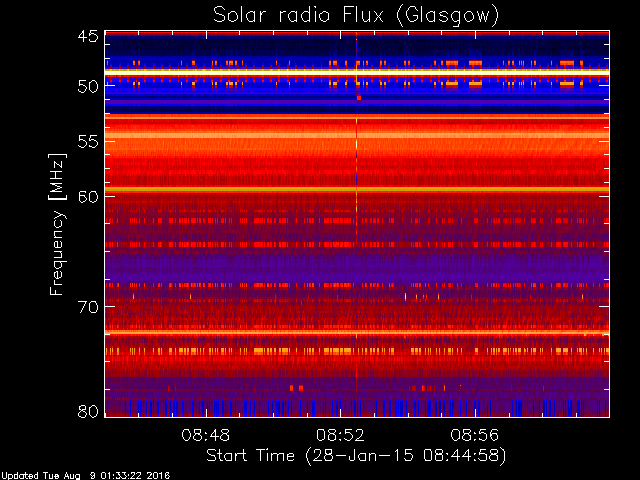Click the bright yellow-white band near 49 MHz

point(357,72)
